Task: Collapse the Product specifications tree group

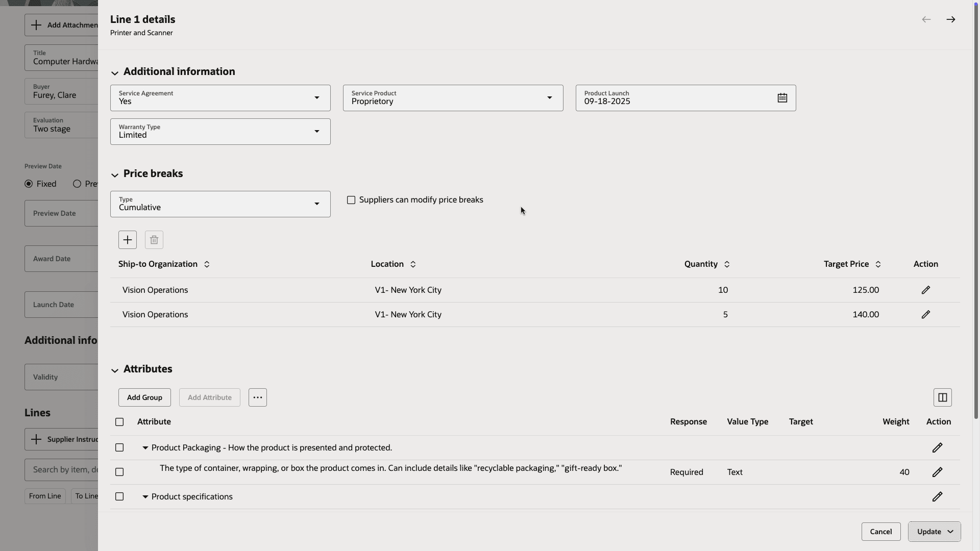Action: (145, 496)
